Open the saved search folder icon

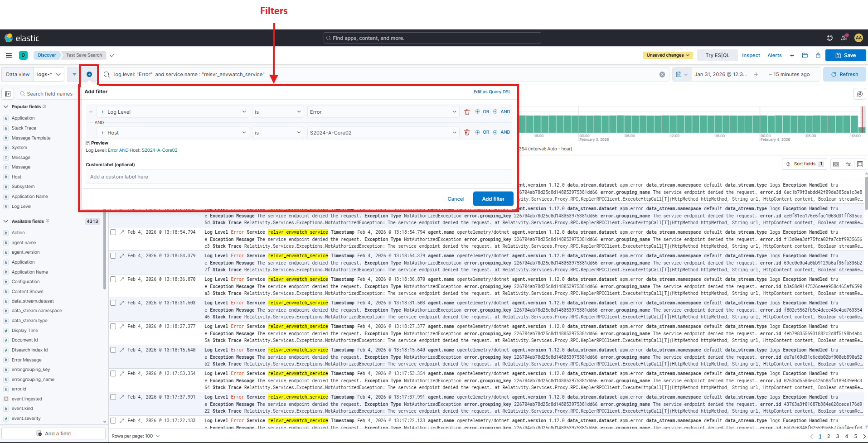[805, 55]
